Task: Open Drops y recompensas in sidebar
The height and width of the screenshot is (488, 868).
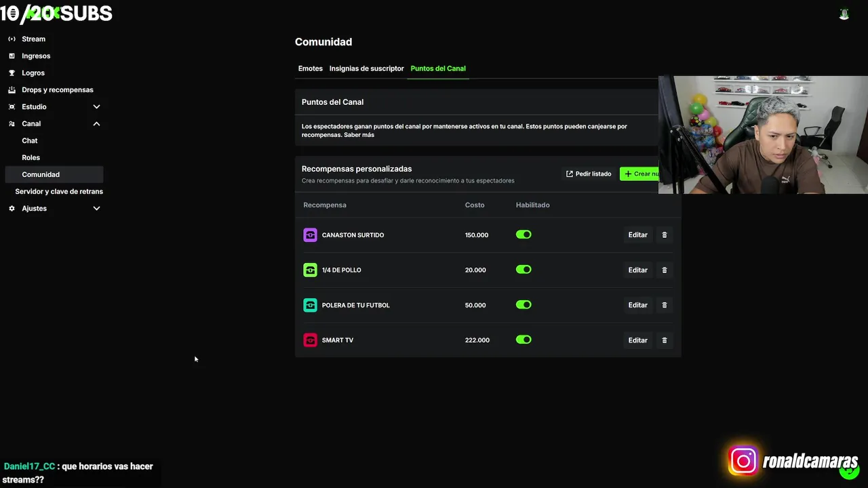Action: tap(57, 90)
